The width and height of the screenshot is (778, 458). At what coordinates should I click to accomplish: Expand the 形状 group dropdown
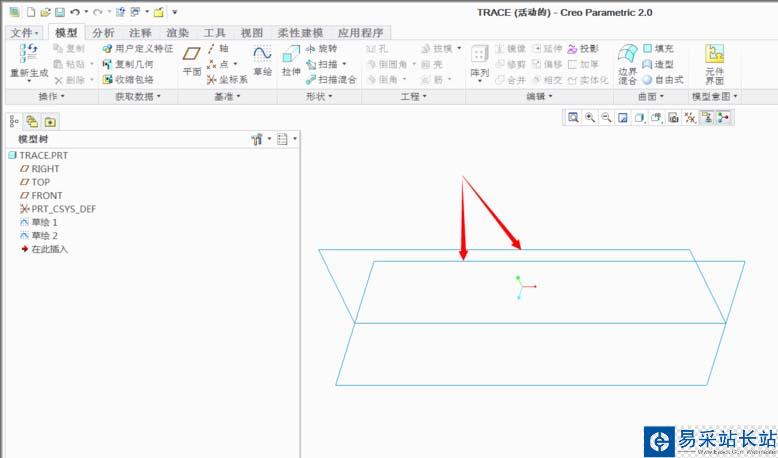pos(319,96)
